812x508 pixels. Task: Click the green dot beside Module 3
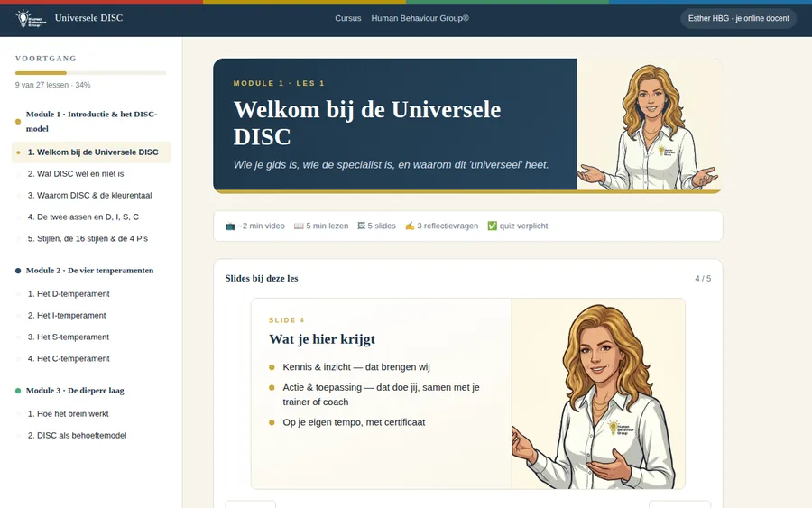(x=18, y=391)
